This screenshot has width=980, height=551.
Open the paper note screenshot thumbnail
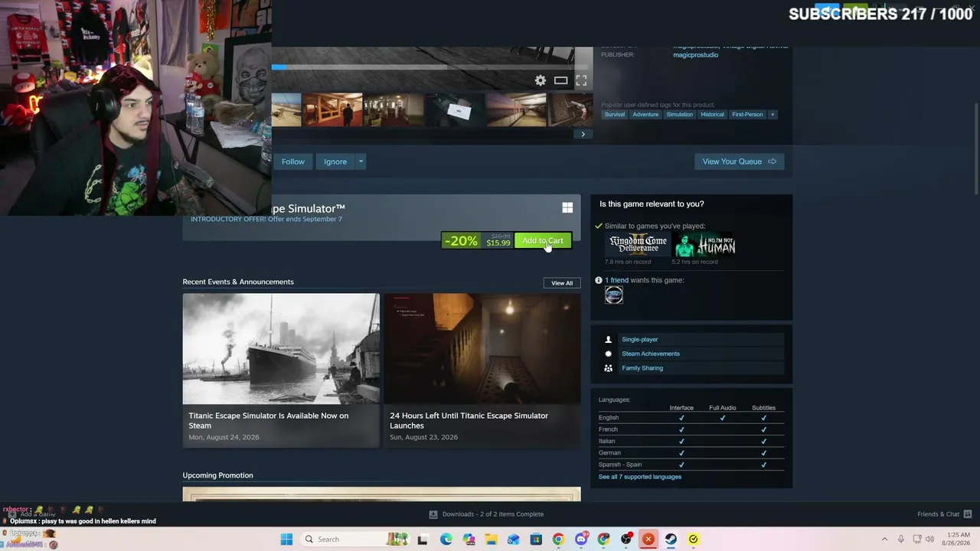(455, 109)
